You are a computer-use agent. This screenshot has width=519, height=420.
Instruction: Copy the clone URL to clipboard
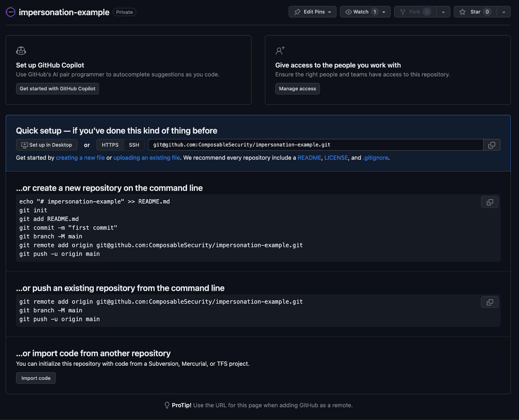492,145
